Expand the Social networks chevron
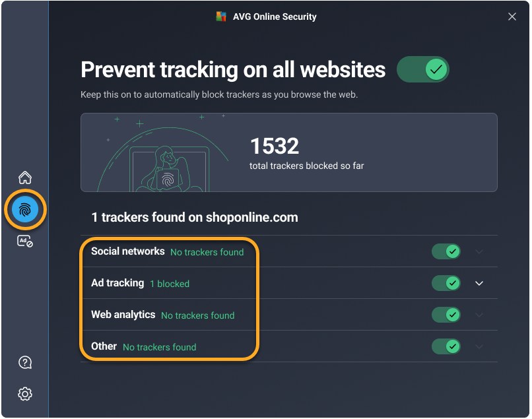 tap(480, 251)
